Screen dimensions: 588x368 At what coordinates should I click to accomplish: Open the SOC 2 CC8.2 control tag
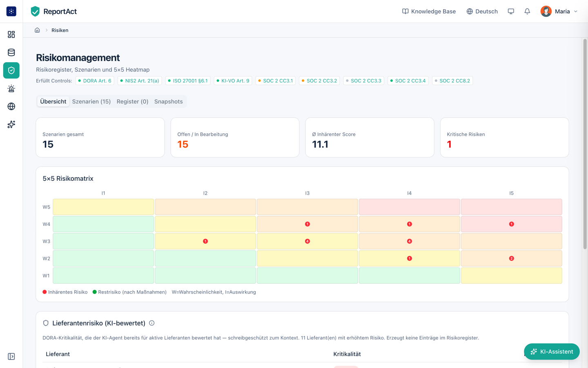(x=452, y=81)
